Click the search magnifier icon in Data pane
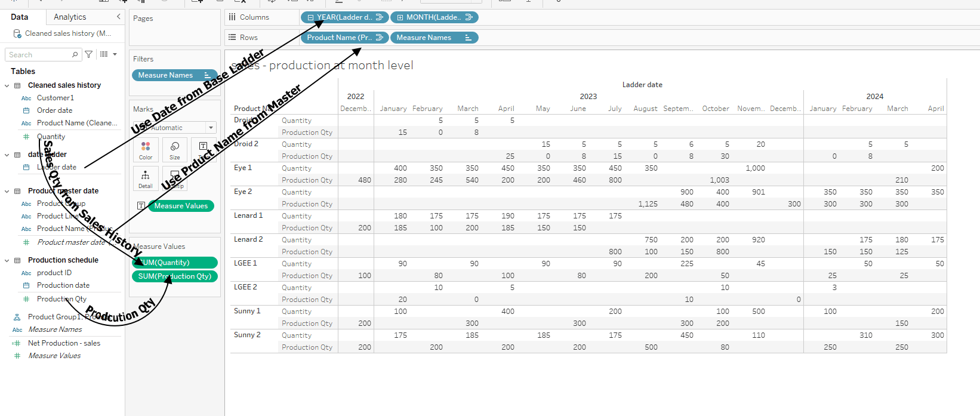This screenshot has width=980, height=416. point(75,55)
